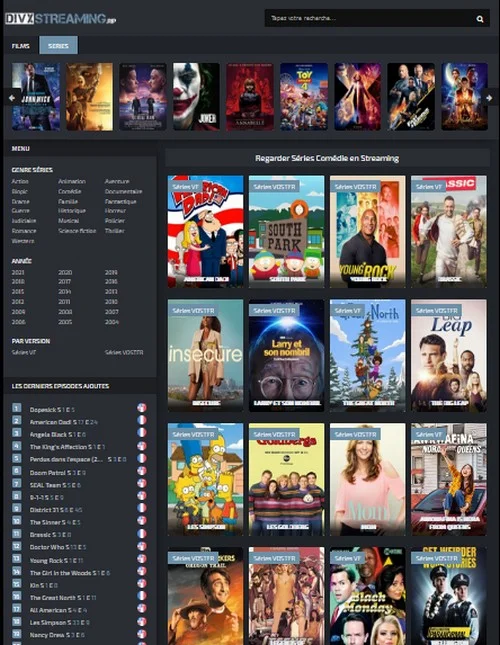Click the flag icon beside Angela Black
Viewport: 500px width, 645px height.
[x=142, y=433]
